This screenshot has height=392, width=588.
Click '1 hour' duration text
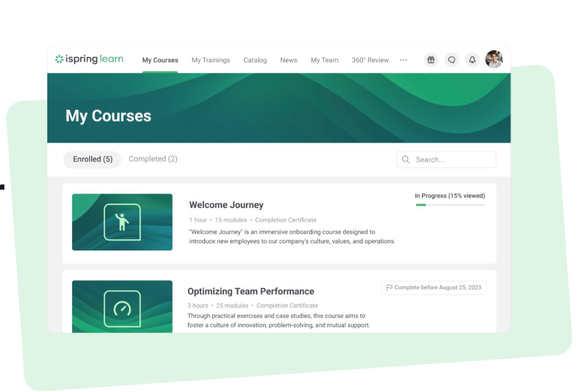pyautogui.click(x=198, y=220)
